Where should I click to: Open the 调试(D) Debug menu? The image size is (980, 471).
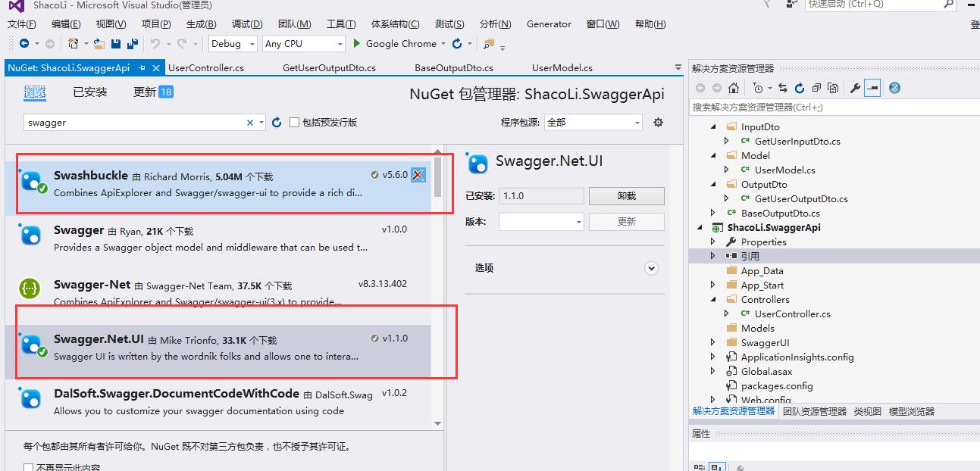pos(247,23)
